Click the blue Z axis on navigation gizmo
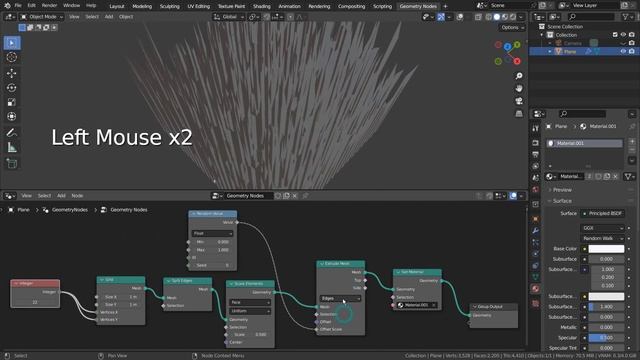Screen dimensions: 640x360 tap(507, 47)
